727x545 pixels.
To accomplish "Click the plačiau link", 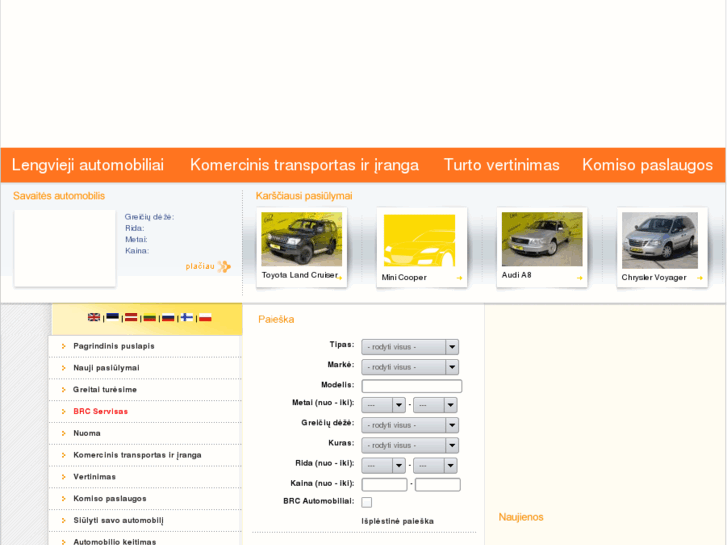I will tap(200, 266).
